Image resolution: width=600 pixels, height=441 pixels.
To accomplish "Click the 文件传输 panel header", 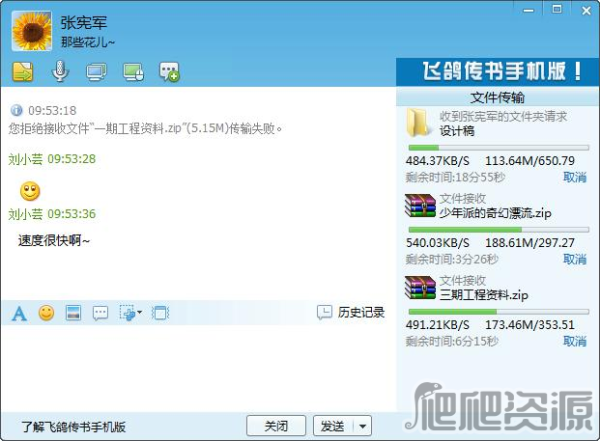I will tap(497, 97).
